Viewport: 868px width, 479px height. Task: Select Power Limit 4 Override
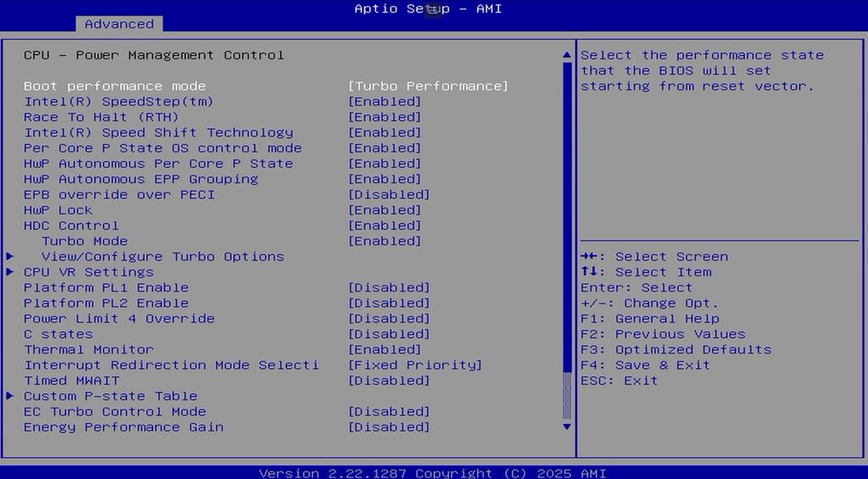(x=119, y=319)
